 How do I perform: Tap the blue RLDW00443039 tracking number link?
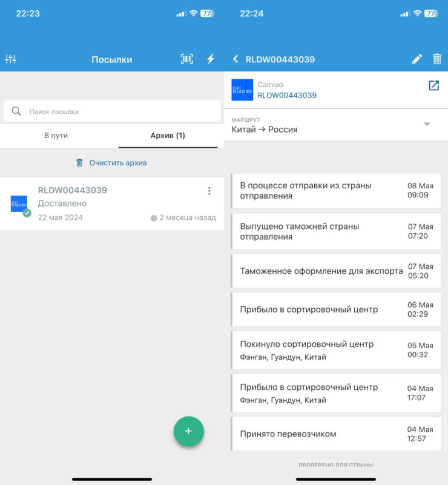point(287,95)
